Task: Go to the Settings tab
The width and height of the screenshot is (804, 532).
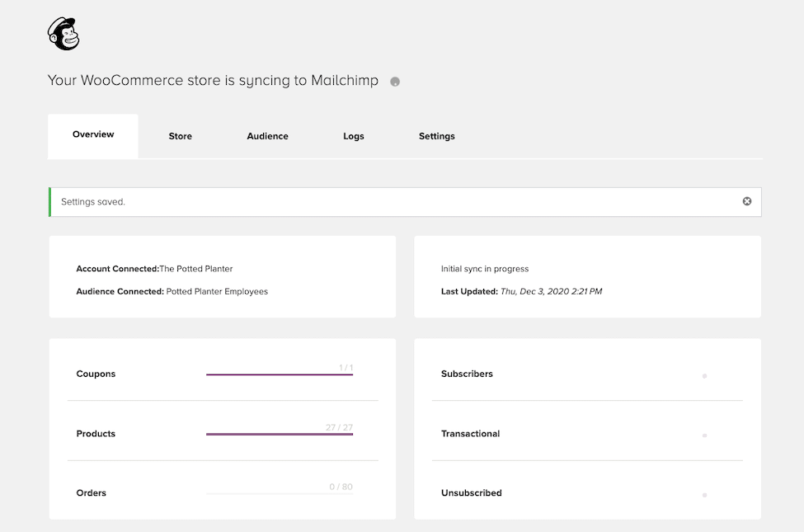Action: tap(436, 136)
